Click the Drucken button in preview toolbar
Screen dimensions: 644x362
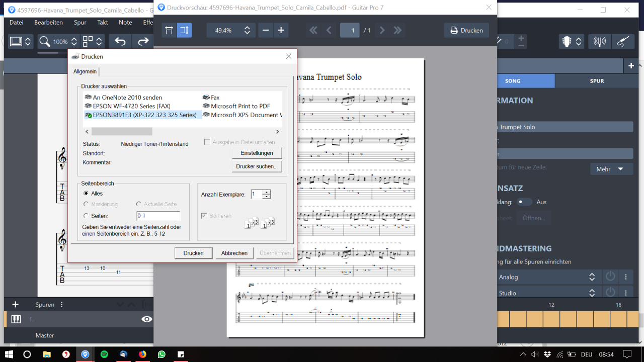point(466,30)
